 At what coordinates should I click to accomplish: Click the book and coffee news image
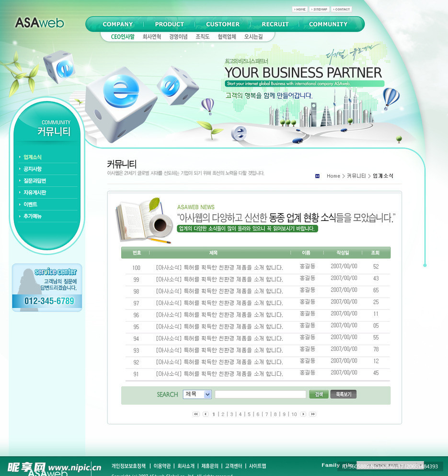tap(144, 221)
